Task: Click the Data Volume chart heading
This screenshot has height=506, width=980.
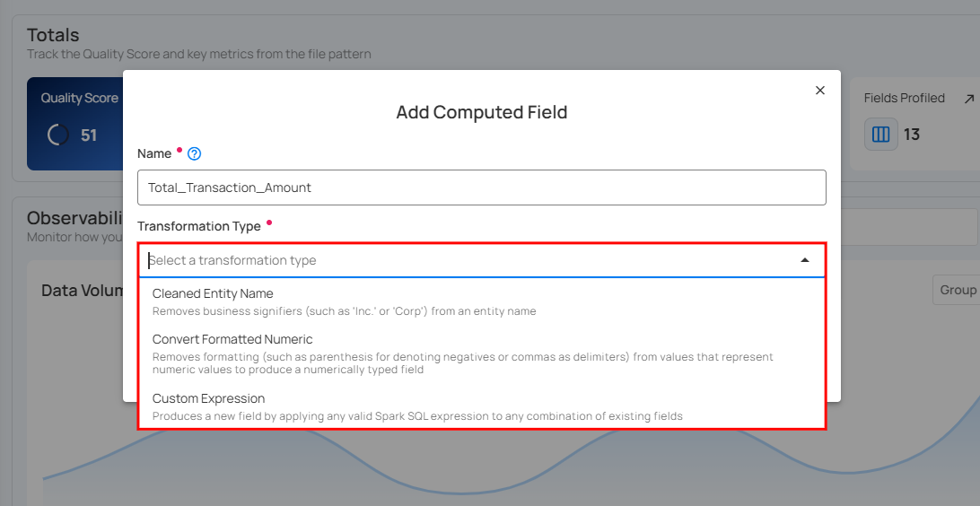Action: point(83,291)
